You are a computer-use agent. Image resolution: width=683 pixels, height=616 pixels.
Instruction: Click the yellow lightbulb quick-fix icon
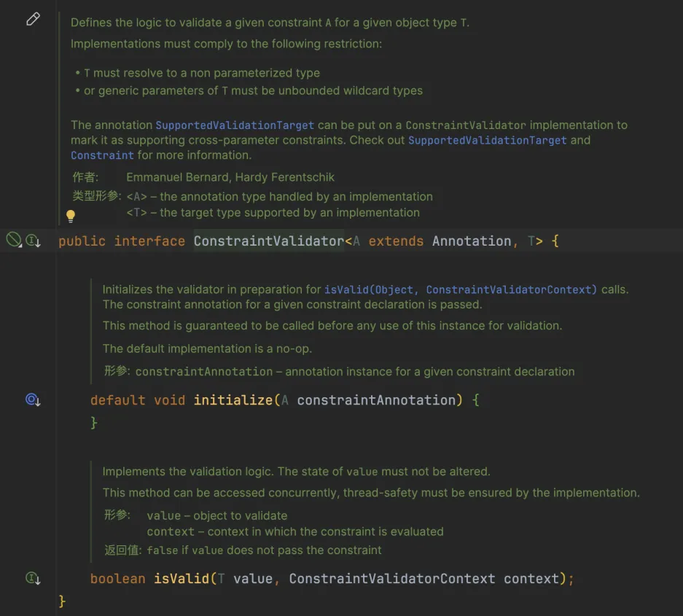click(x=71, y=216)
